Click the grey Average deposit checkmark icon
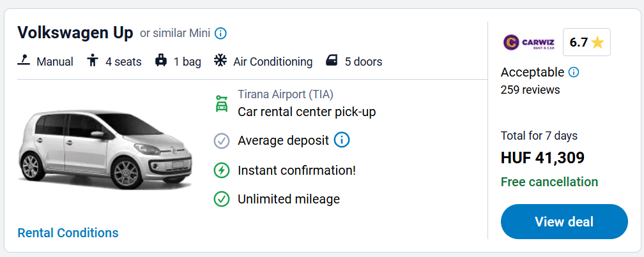 pyautogui.click(x=222, y=140)
